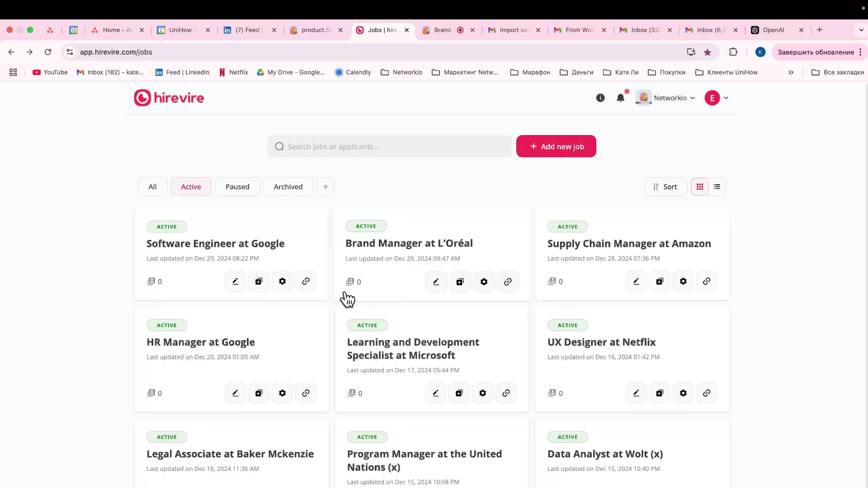Switch to list view layout
Screen dimensions: 868x488
click(x=717, y=187)
